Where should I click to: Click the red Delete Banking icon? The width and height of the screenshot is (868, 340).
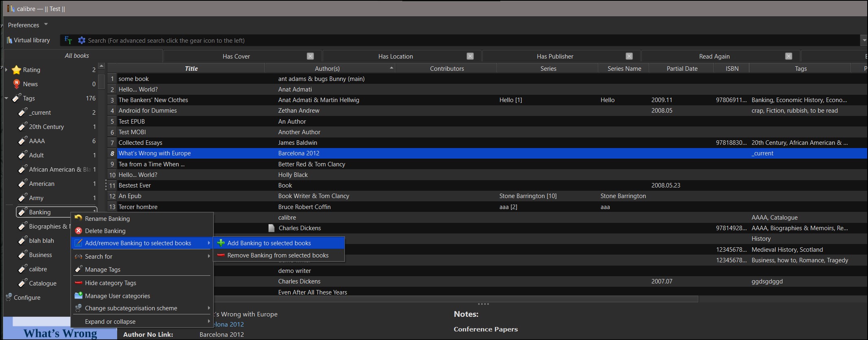point(79,231)
